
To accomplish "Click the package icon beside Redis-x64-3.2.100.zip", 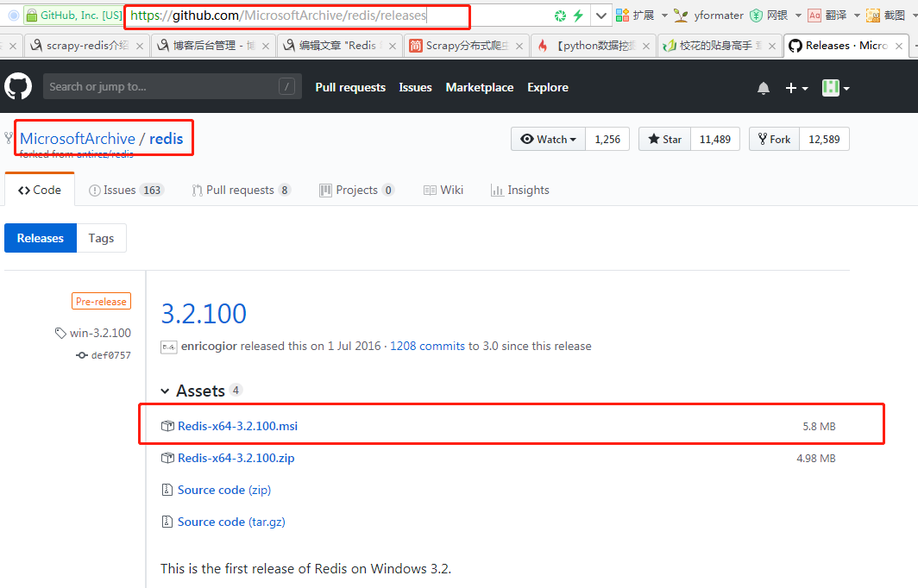I will 167,458.
